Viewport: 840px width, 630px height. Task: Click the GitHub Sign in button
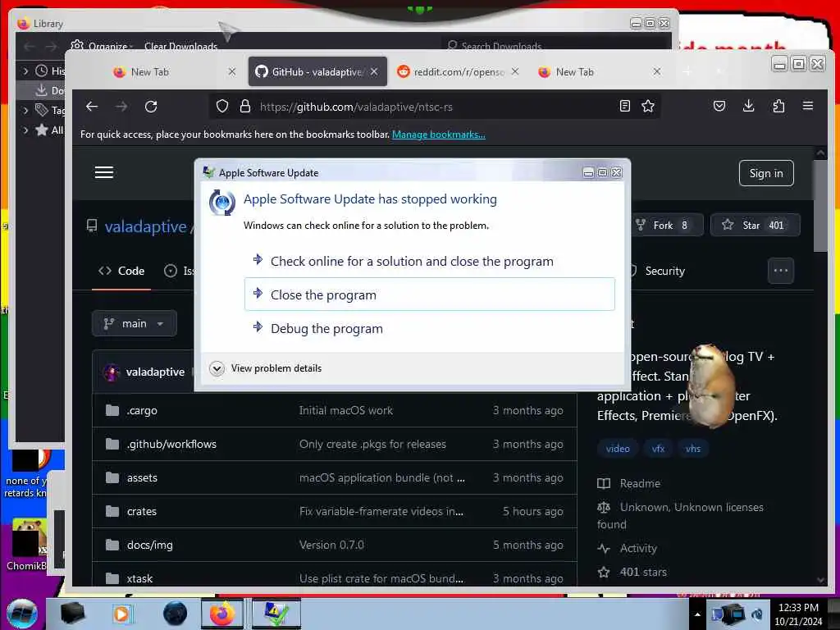(766, 174)
